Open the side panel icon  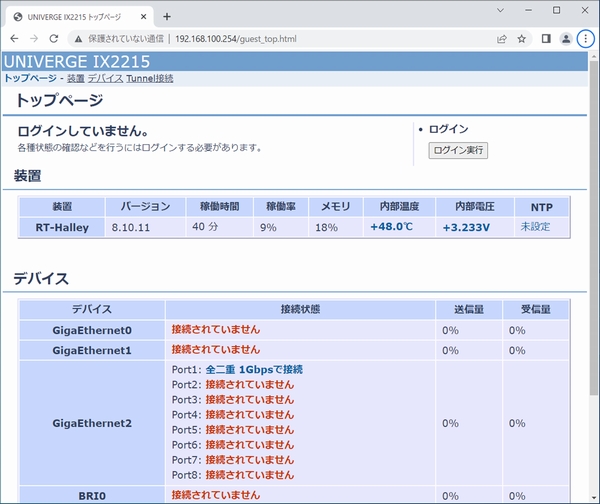coord(546,39)
